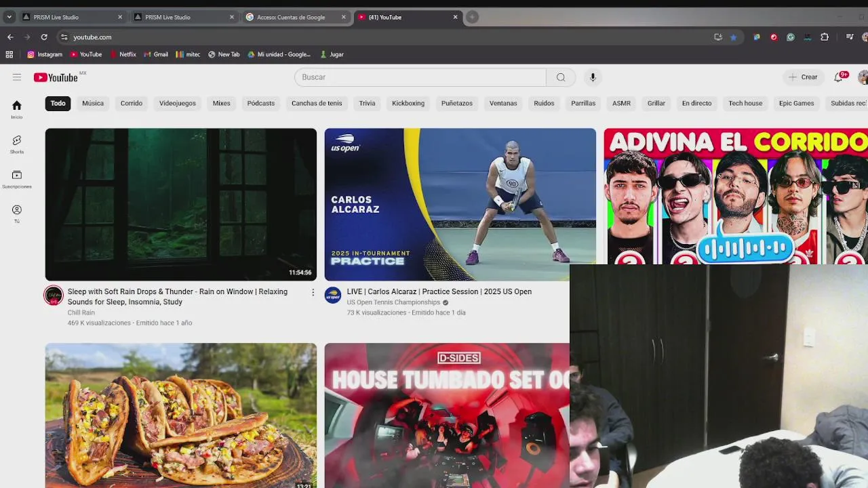Click the Crear button
This screenshot has height=488, width=868.
pos(803,77)
